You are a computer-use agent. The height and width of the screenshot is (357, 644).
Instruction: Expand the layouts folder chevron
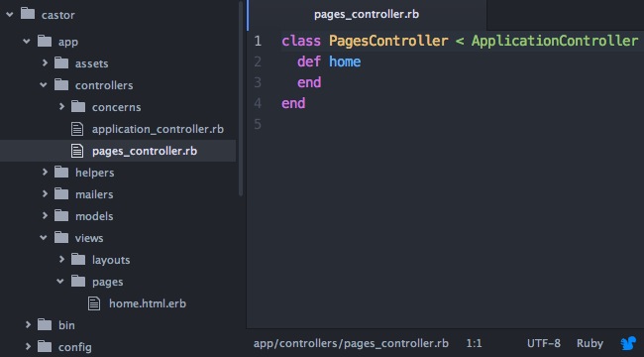click(61, 259)
